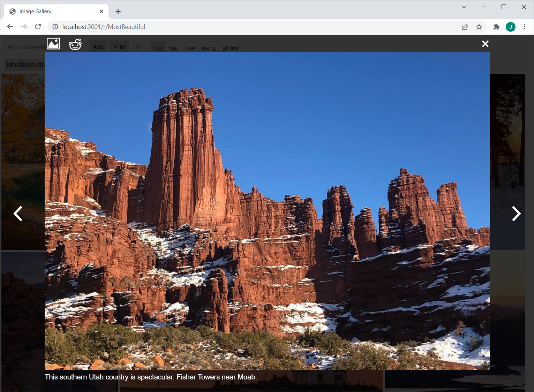Open the Reddit alien icon link
Image resolution: width=534 pixels, height=392 pixels.
tap(75, 44)
